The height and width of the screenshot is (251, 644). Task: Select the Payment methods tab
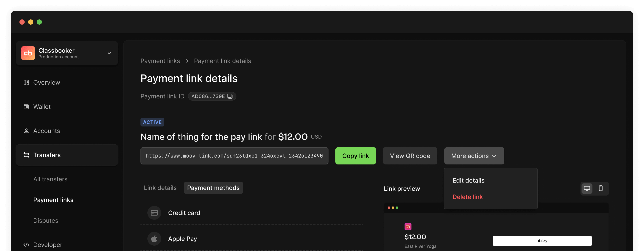pos(213,187)
